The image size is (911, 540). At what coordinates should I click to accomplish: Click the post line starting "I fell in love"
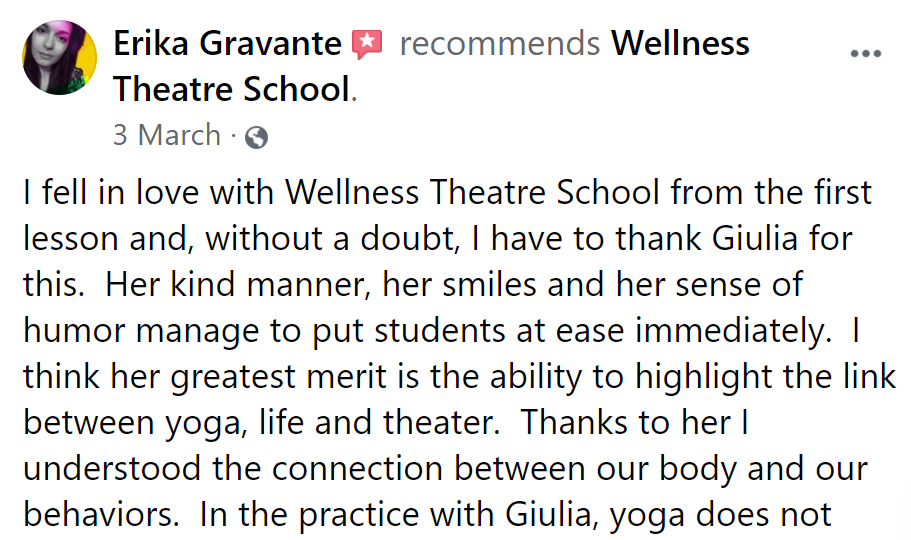click(x=447, y=192)
